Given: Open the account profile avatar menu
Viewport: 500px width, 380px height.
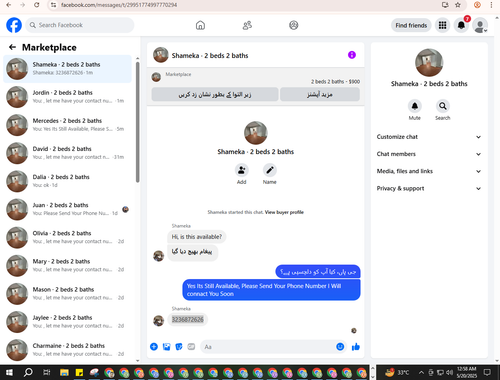Looking at the screenshot, I should (x=480, y=26).
